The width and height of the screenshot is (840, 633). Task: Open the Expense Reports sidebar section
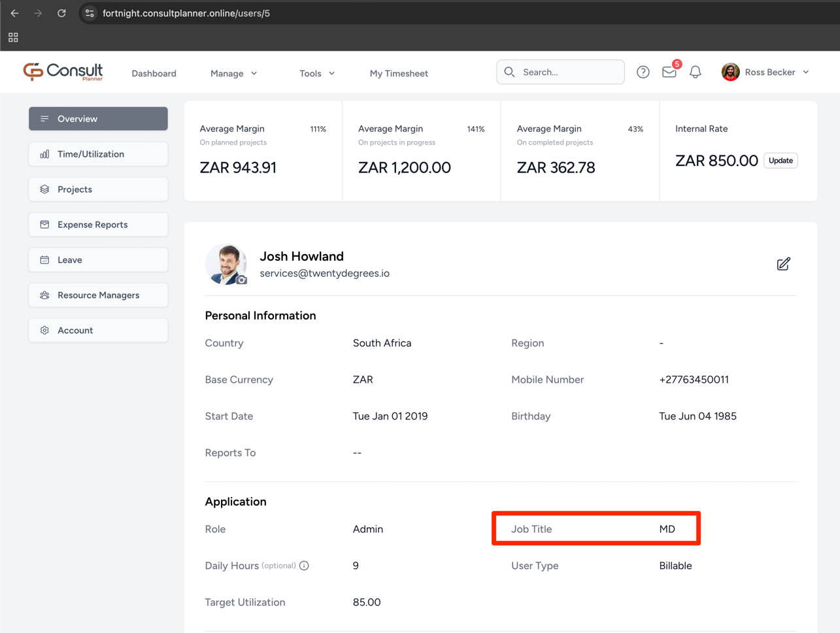point(98,225)
